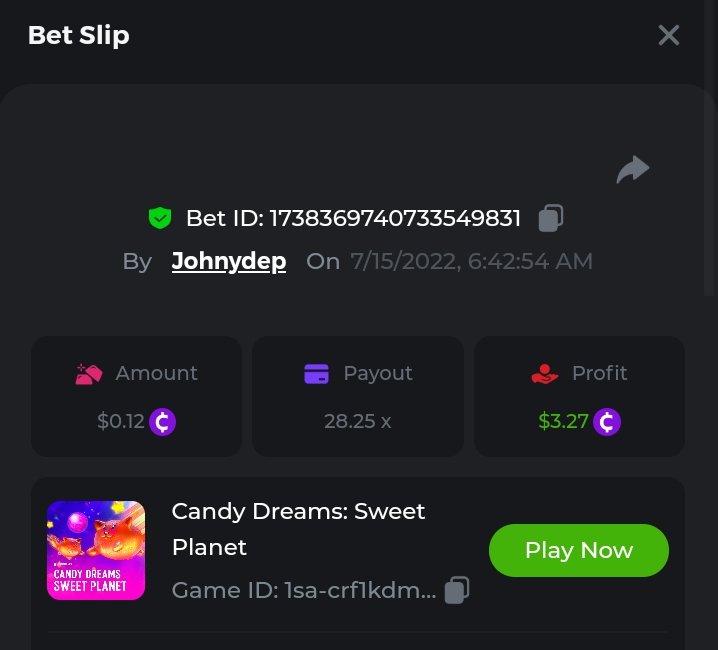
Task: Click the red Profit hand icon
Action: (x=544, y=374)
